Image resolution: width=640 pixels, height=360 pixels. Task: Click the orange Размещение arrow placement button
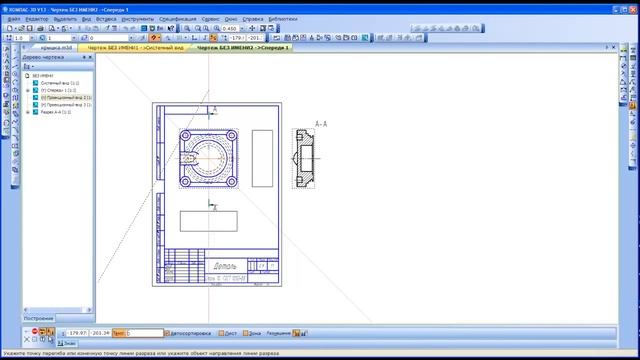click(296, 333)
